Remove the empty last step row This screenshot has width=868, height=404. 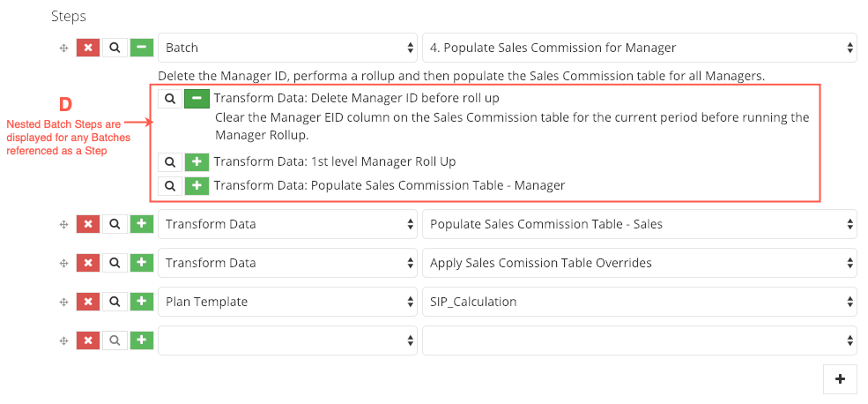tap(88, 340)
